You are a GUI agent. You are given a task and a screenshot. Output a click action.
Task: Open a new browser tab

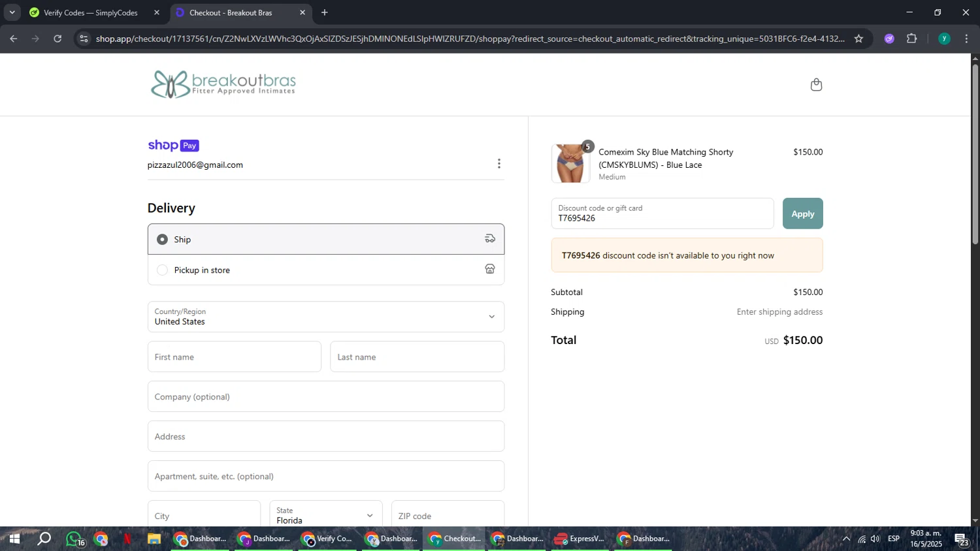coord(325,12)
